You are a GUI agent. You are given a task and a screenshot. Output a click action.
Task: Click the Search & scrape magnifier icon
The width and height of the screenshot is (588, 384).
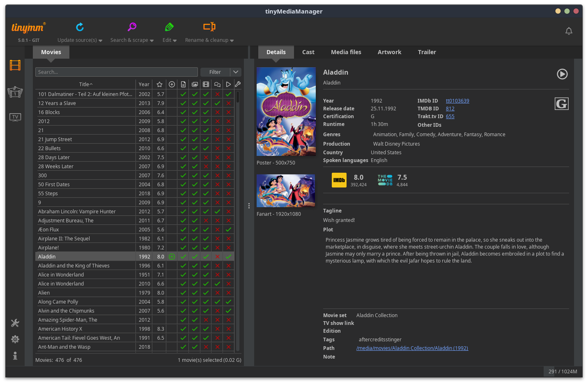pyautogui.click(x=132, y=27)
